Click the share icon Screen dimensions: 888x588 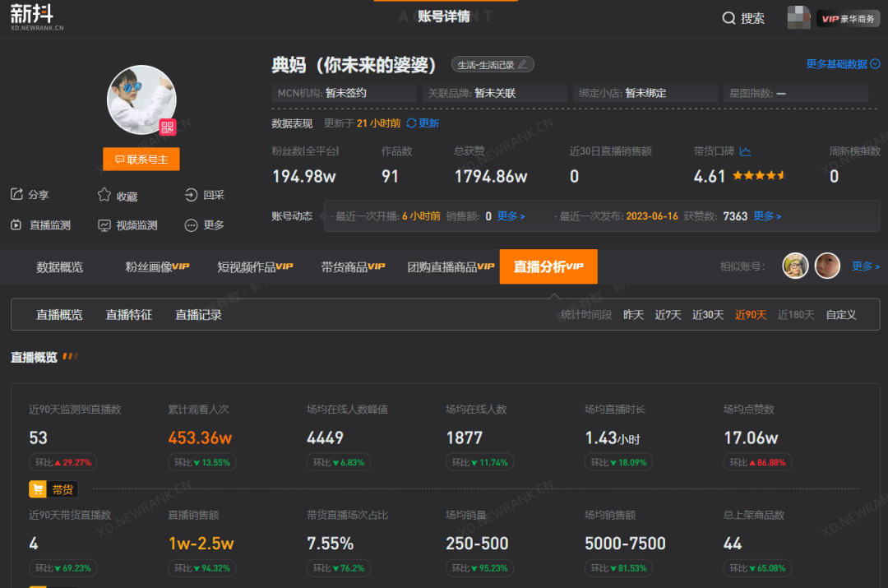pyautogui.click(x=16, y=195)
